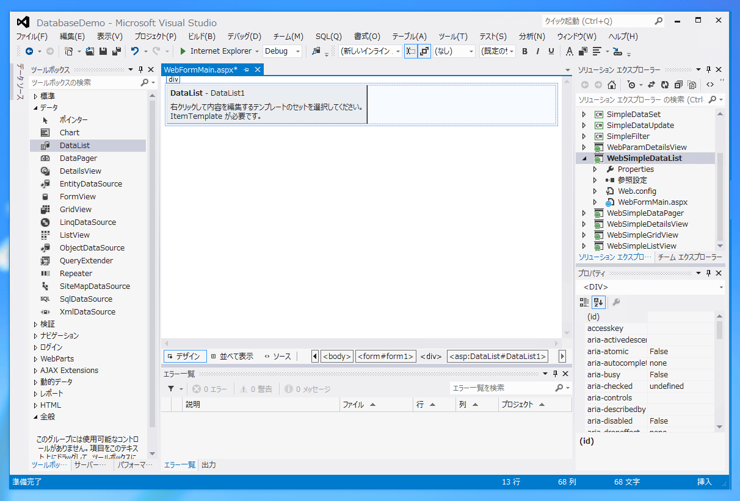Apply Underline formatting icon
Image resolution: width=740 pixels, height=501 pixels.
point(551,51)
